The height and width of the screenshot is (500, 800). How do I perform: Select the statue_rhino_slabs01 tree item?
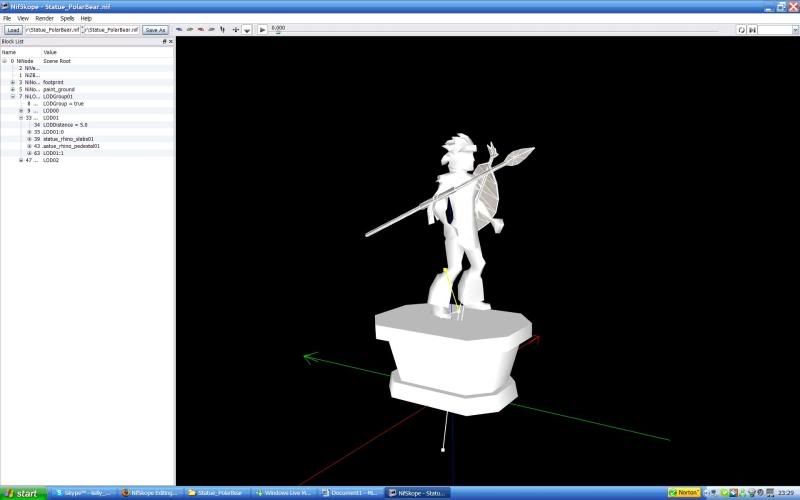70,139
